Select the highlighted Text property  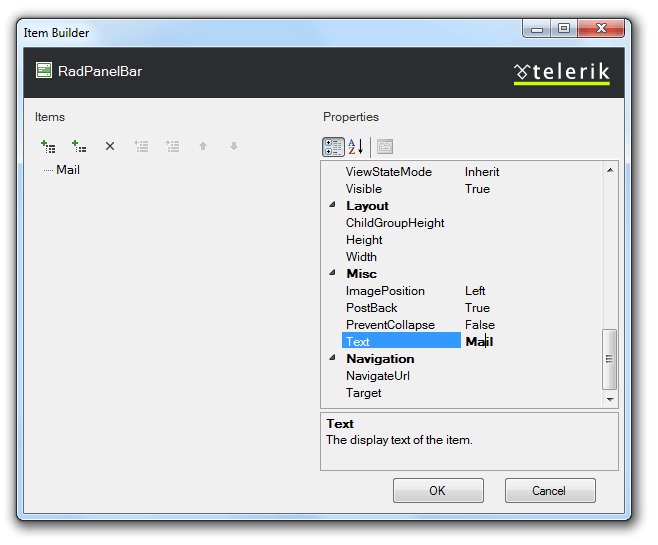401,340
